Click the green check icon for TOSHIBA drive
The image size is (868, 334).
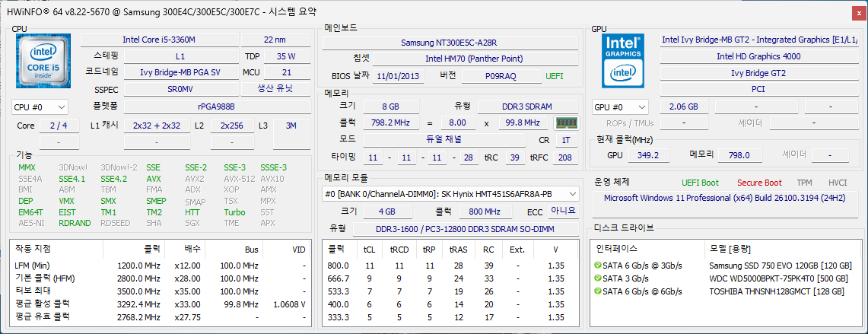tap(597, 291)
